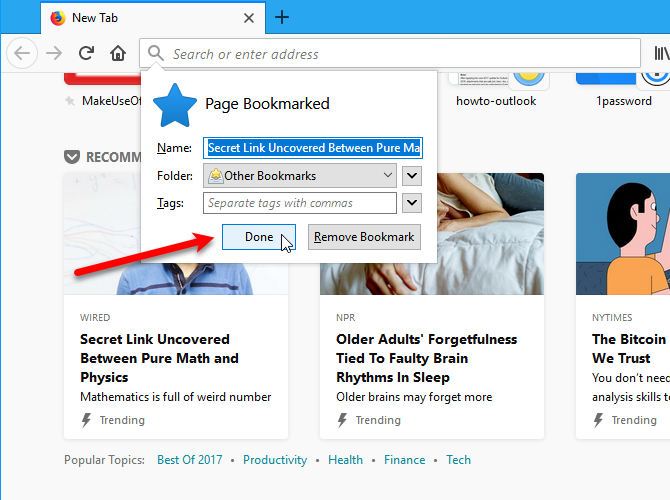Expand the tags list arrow
Viewport: 670px width, 500px height.
pos(411,203)
